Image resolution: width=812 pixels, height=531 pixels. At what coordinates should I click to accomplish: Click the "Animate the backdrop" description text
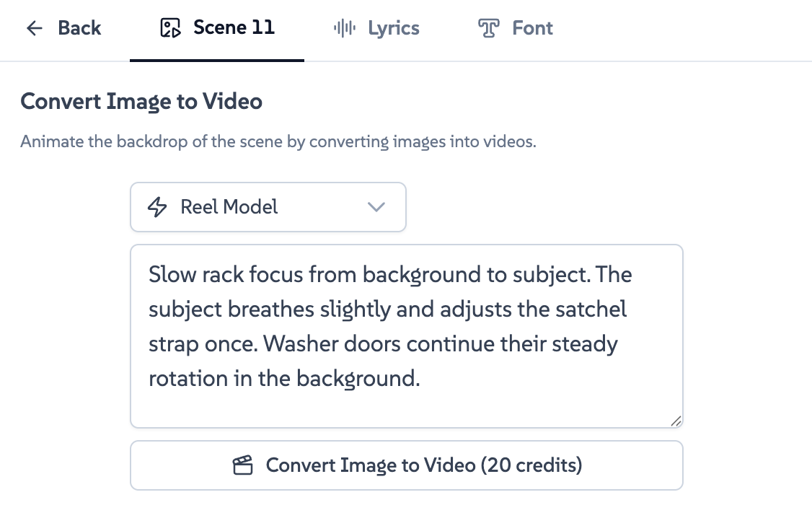pyautogui.click(x=278, y=141)
